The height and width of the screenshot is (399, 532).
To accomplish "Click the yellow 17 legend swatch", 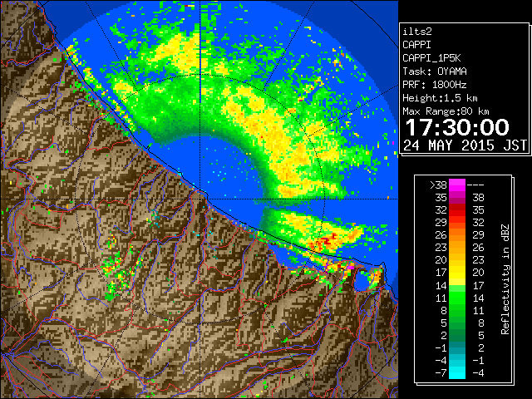I will coord(457,273).
